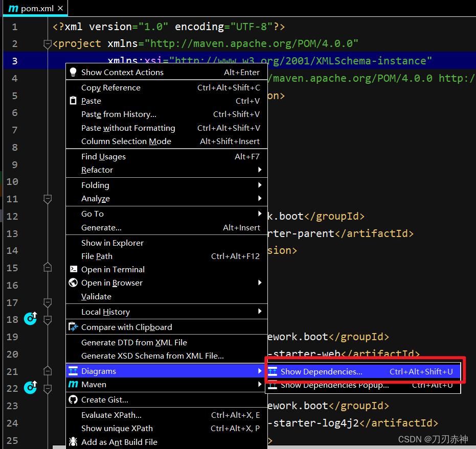The width and height of the screenshot is (476, 449).
Task: Collapse the project element using gutter arrow on line 2
Action: coord(48,44)
